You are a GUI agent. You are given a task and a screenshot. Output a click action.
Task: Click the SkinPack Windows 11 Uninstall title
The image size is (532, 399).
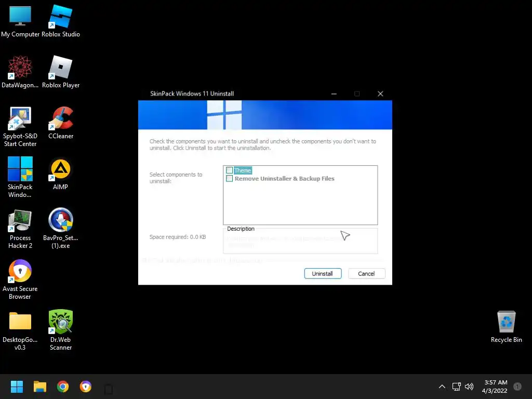click(192, 94)
